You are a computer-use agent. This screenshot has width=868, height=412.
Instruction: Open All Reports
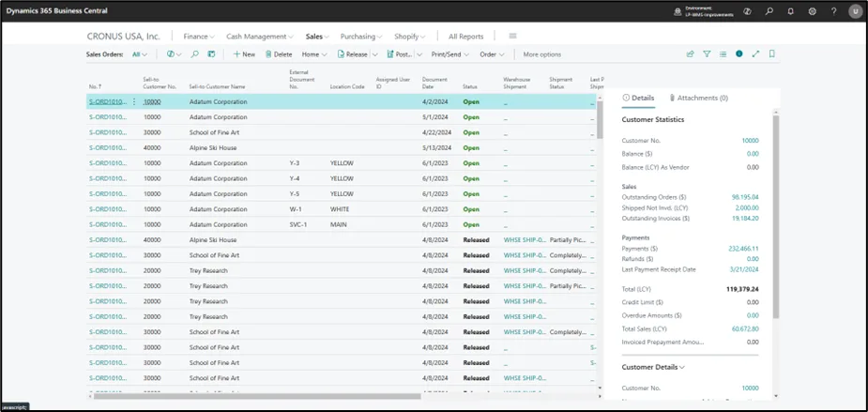point(465,37)
